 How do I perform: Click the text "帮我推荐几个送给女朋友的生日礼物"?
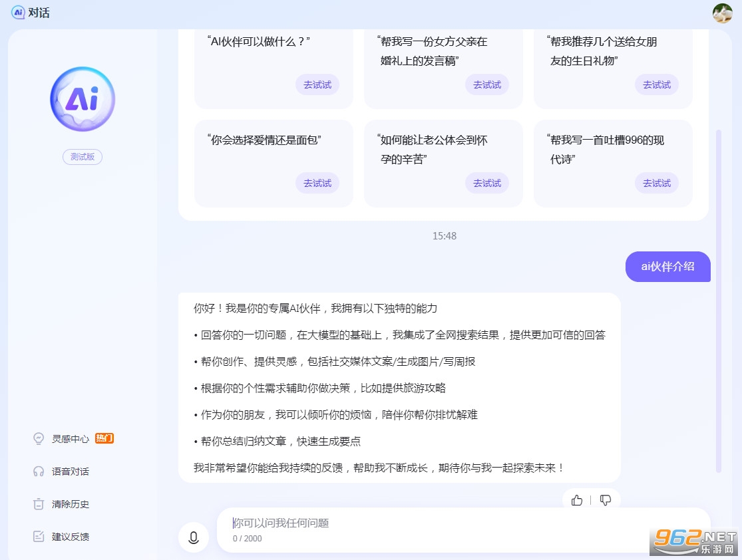point(602,51)
